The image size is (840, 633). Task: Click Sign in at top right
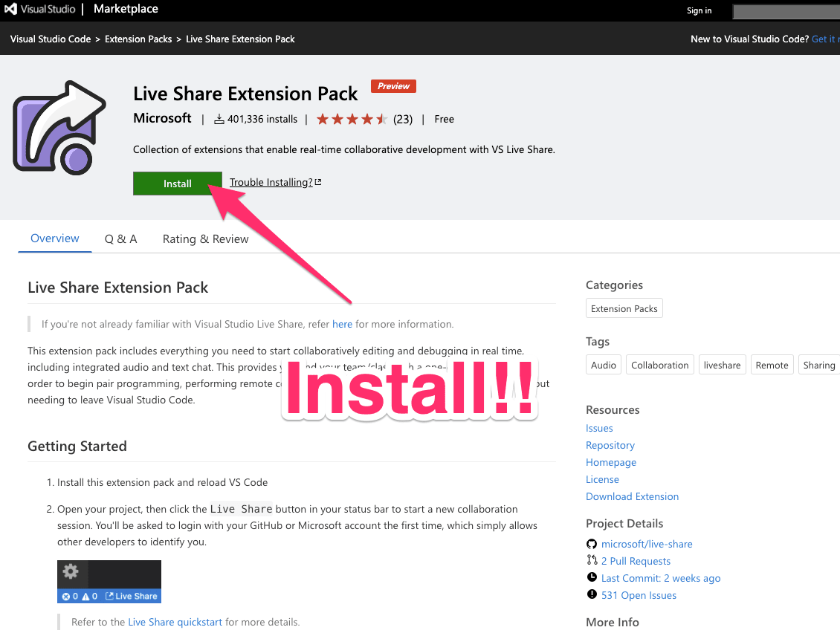(699, 10)
